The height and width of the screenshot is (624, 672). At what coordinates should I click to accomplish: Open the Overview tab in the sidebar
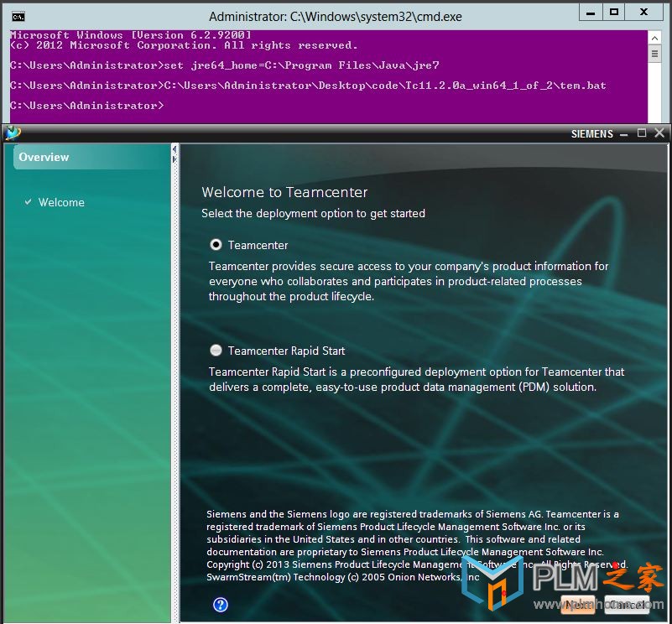click(91, 157)
